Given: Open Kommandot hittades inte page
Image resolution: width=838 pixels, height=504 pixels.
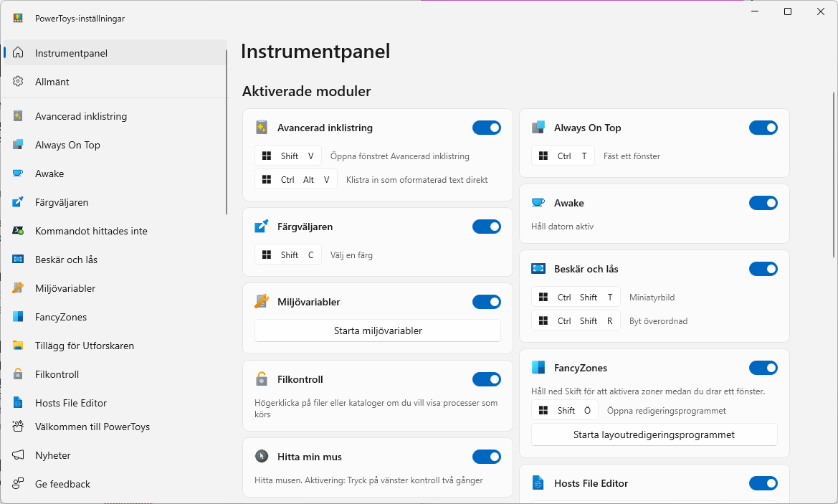Looking at the screenshot, I should click(x=91, y=231).
